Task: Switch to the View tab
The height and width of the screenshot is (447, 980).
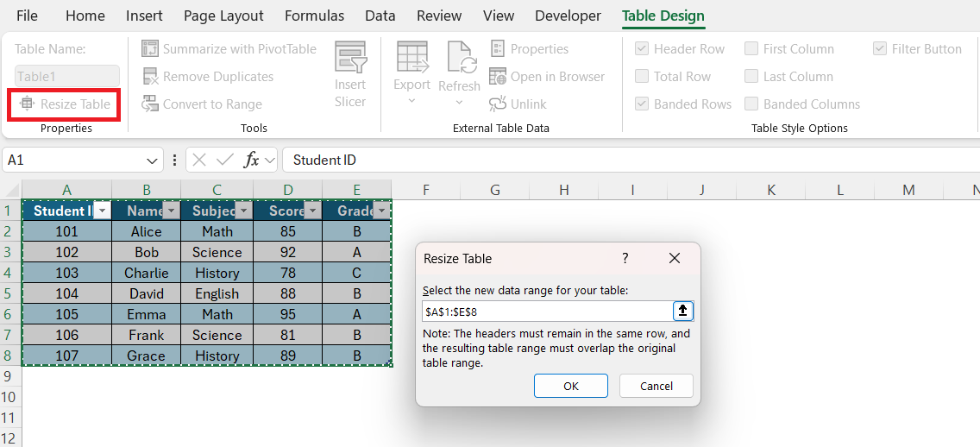Action: click(499, 16)
